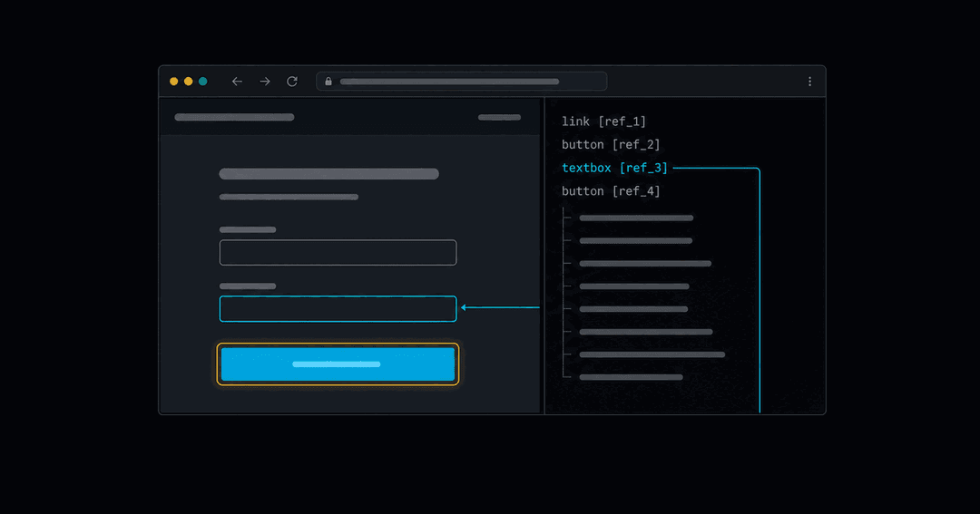Click the first empty form textbox

point(338,252)
